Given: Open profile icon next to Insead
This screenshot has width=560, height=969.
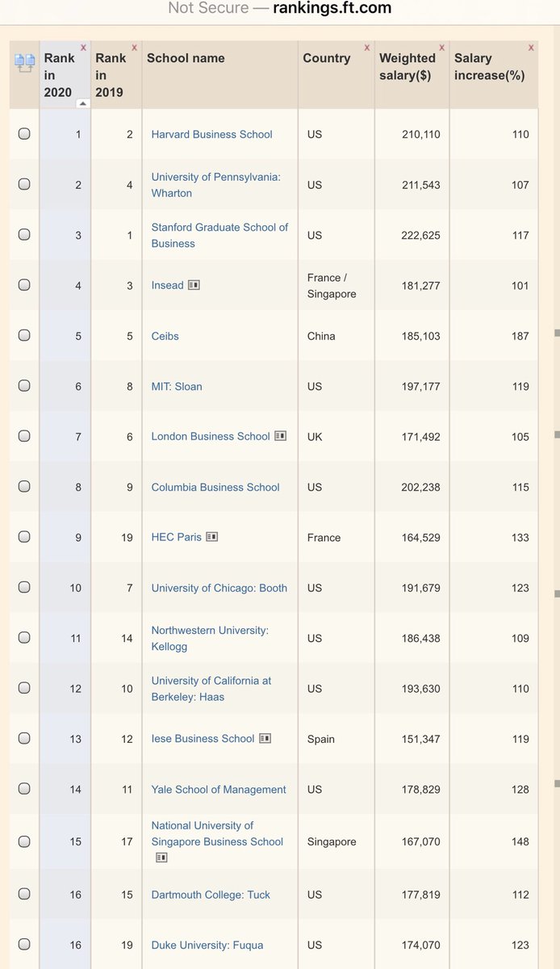Looking at the screenshot, I should pos(194,285).
